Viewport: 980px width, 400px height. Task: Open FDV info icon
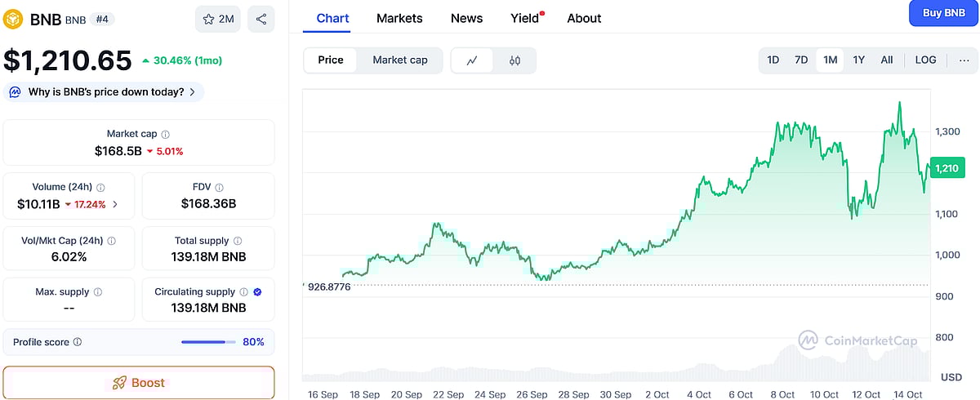coord(220,187)
